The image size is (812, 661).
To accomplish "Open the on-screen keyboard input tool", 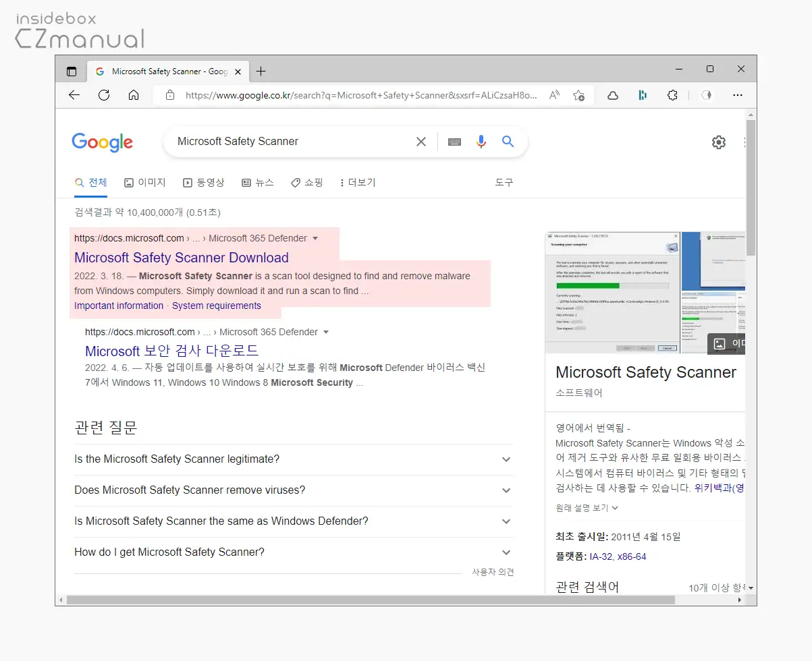I will pyautogui.click(x=454, y=142).
